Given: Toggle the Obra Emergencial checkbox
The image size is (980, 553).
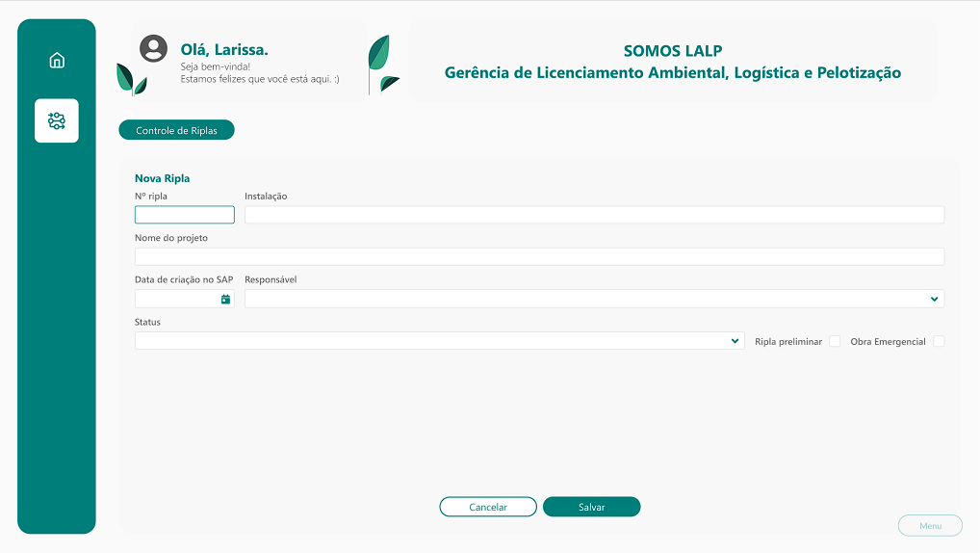Looking at the screenshot, I should click(939, 342).
